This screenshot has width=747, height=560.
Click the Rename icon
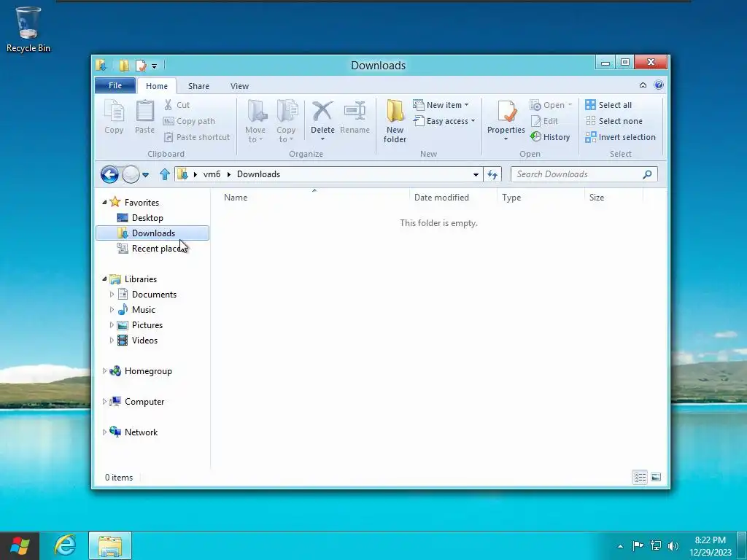(x=355, y=112)
